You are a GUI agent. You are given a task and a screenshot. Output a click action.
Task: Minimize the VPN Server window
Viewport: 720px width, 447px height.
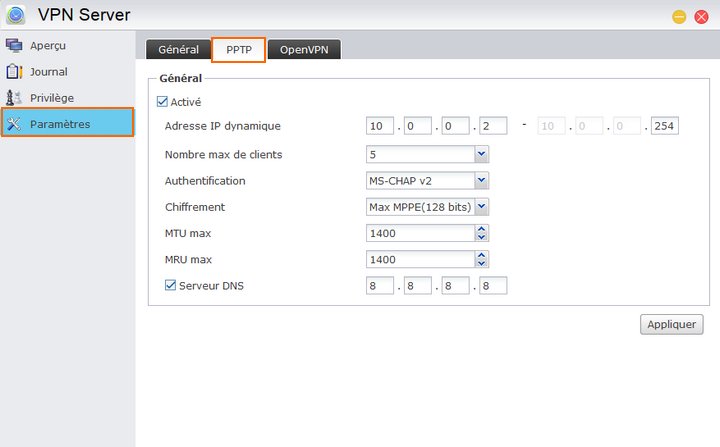coord(679,17)
